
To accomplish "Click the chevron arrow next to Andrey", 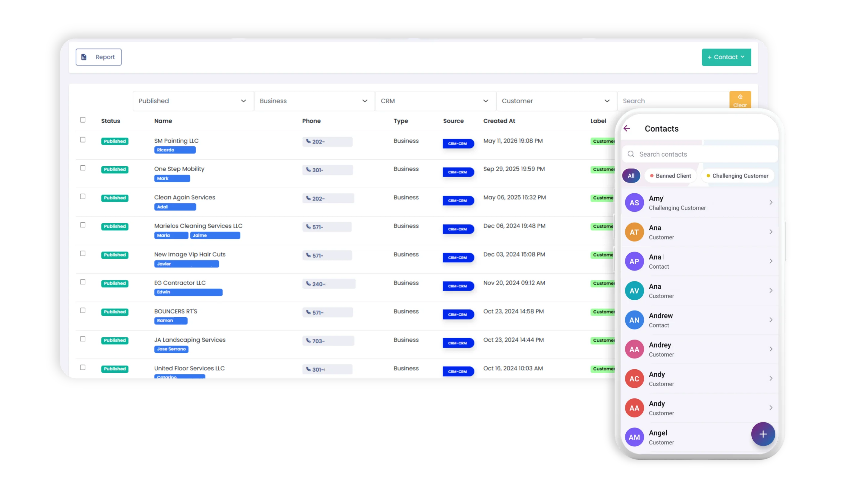I will pyautogui.click(x=771, y=349).
